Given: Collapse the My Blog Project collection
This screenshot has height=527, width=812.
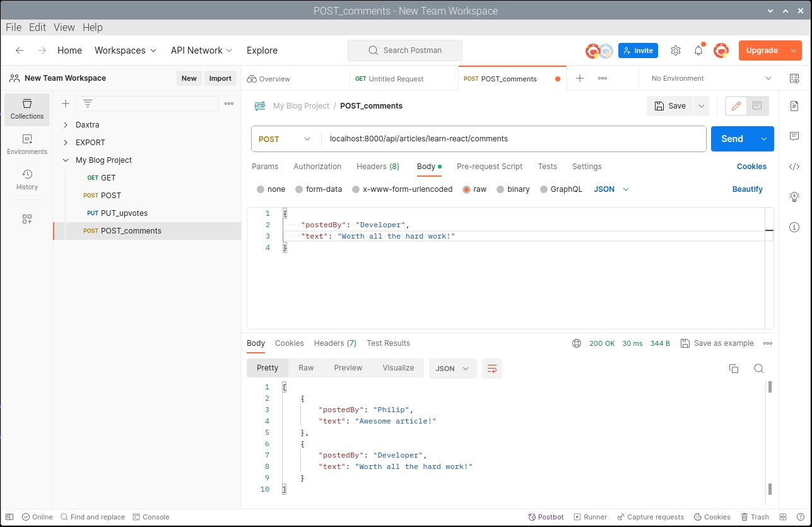Looking at the screenshot, I should click(x=66, y=160).
